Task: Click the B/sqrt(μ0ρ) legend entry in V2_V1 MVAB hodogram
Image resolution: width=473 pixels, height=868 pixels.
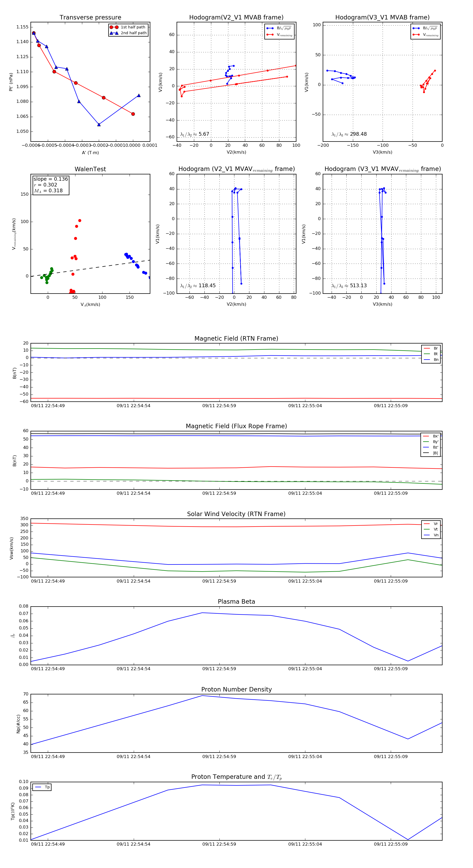Action: click(x=279, y=29)
